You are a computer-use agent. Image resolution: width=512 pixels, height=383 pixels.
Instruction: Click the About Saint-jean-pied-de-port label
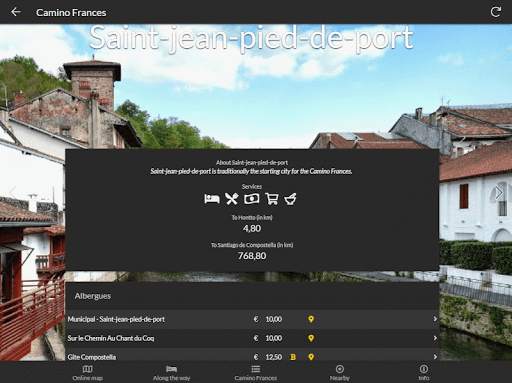252,163
